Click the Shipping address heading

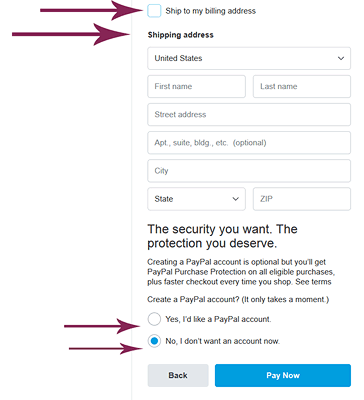[x=181, y=35]
